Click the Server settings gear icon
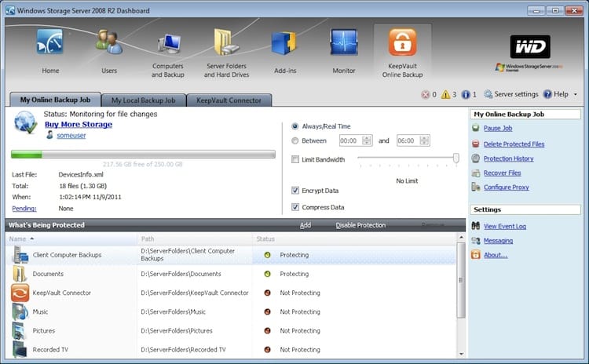589x364 pixels. [488, 94]
